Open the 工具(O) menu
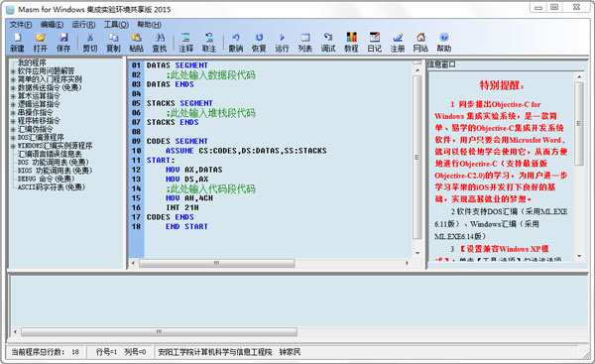Viewport: 595px width, 364px height. pyautogui.click(x=116, y=25)
